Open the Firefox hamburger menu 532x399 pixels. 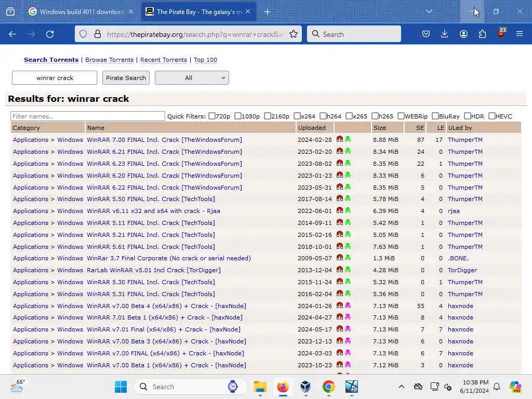(x=520, y=34)
